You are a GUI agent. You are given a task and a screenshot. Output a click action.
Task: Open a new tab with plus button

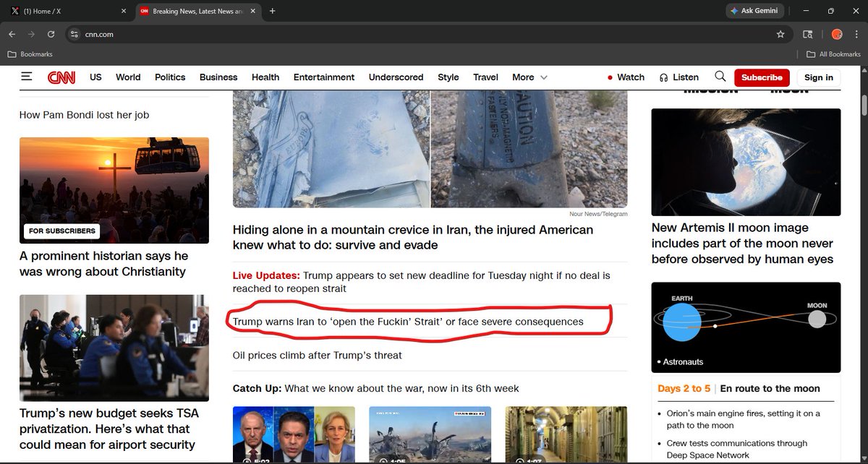[x=272, y=11]
